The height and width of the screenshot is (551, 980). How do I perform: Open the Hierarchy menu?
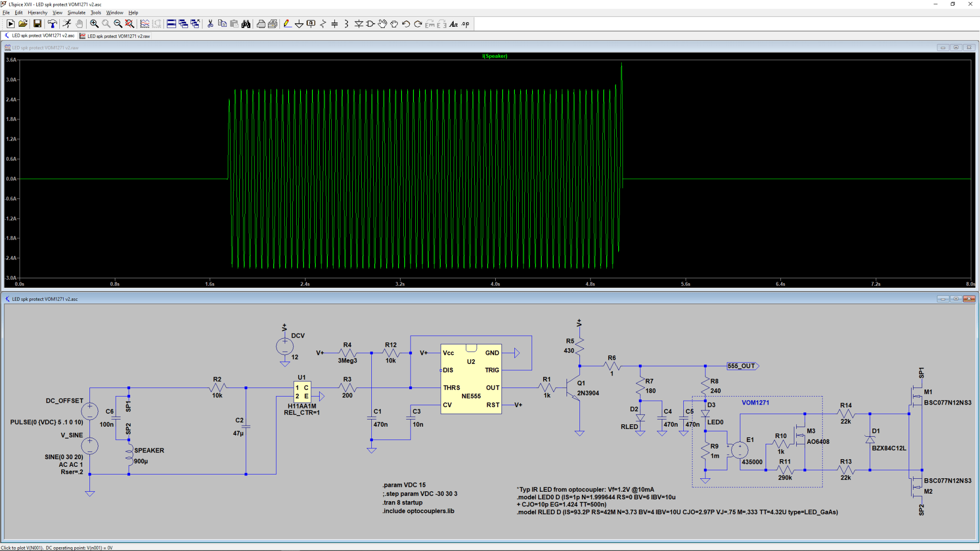click(37, 13)
